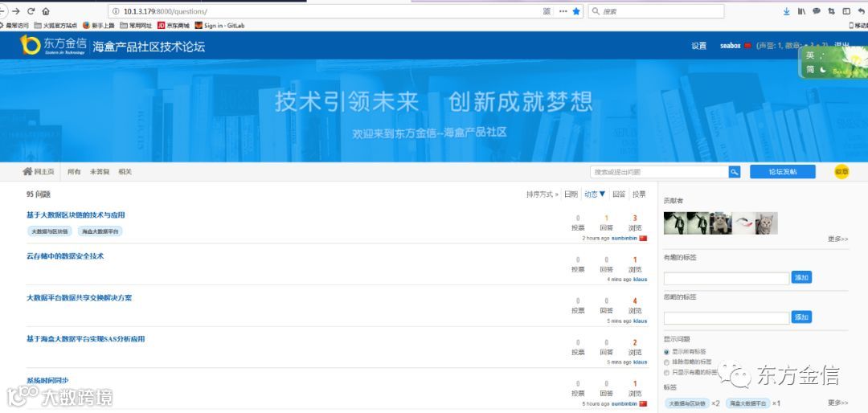This screenshot has height=413, width=868.
Task: Open question 大数据平台数据共享交换解决方案
Action: (x=79, y=298)
